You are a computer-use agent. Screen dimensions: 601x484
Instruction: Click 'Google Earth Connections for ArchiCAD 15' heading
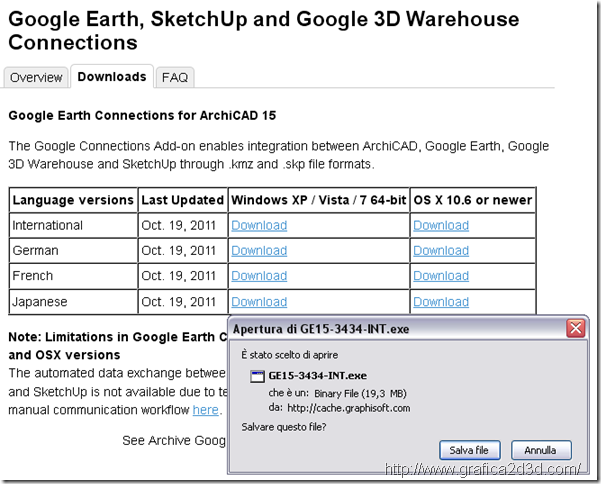point(142,115)
